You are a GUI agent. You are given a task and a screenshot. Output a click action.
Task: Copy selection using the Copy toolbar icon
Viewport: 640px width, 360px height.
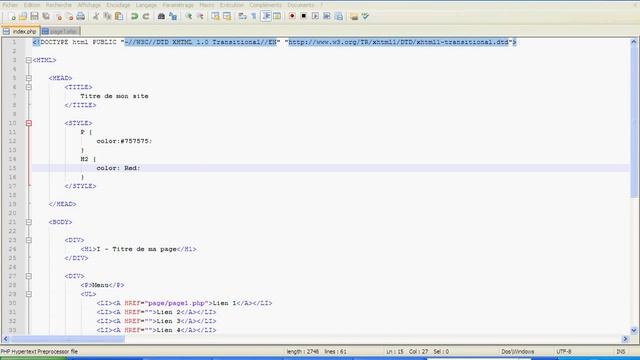point(107,16)
